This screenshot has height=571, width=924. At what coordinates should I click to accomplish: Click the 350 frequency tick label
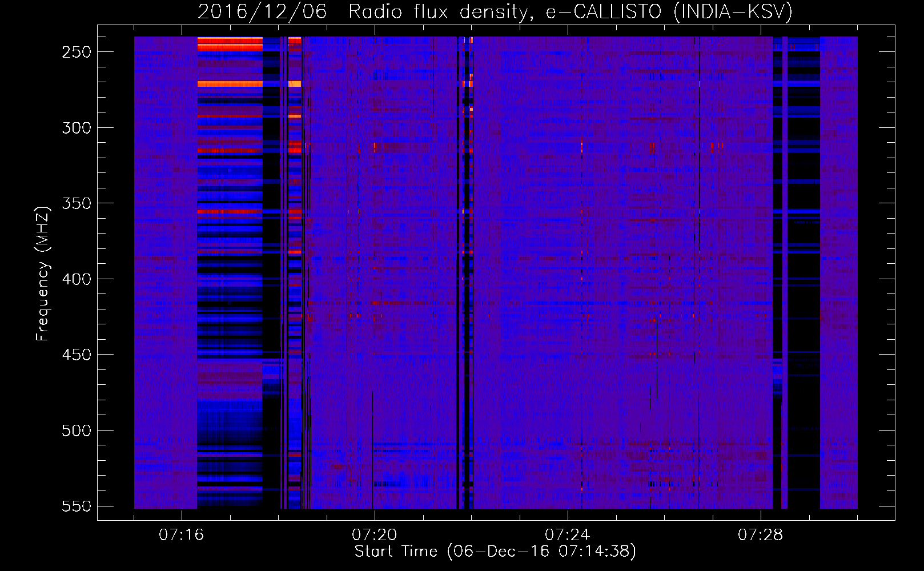point(77,203)
